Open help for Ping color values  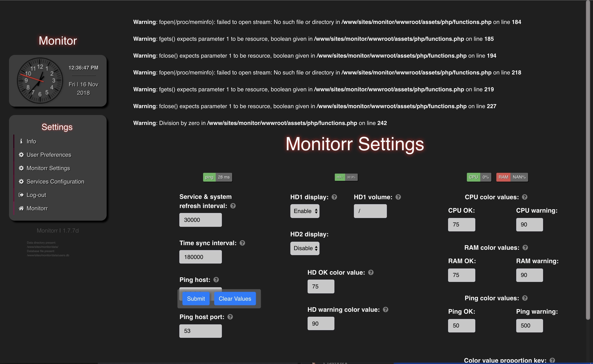pos(525,298)
